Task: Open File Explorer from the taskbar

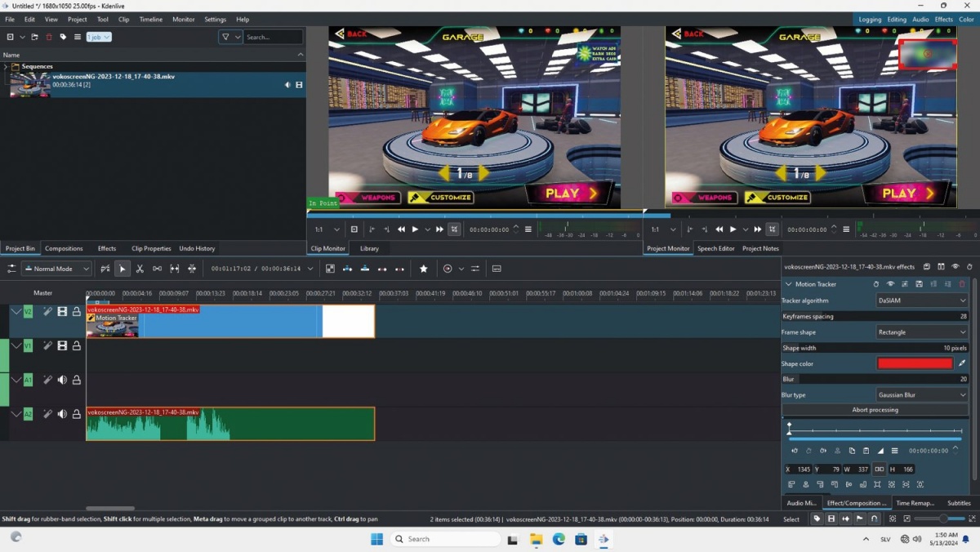Action: click(536, 539)
